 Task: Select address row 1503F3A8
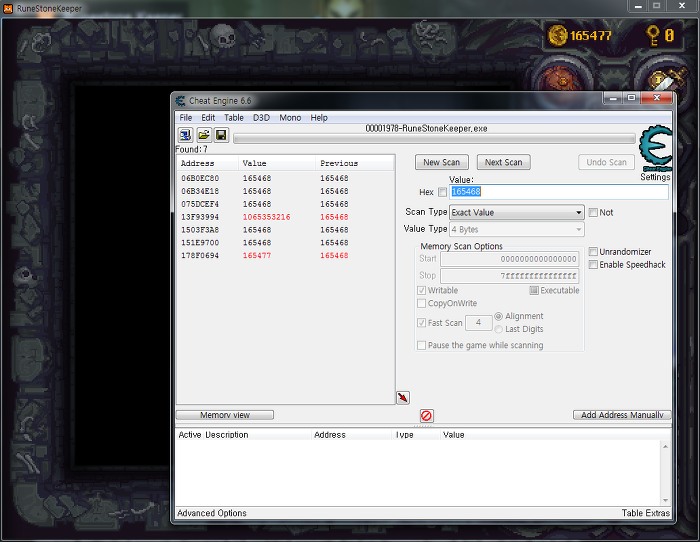[286, 230]
